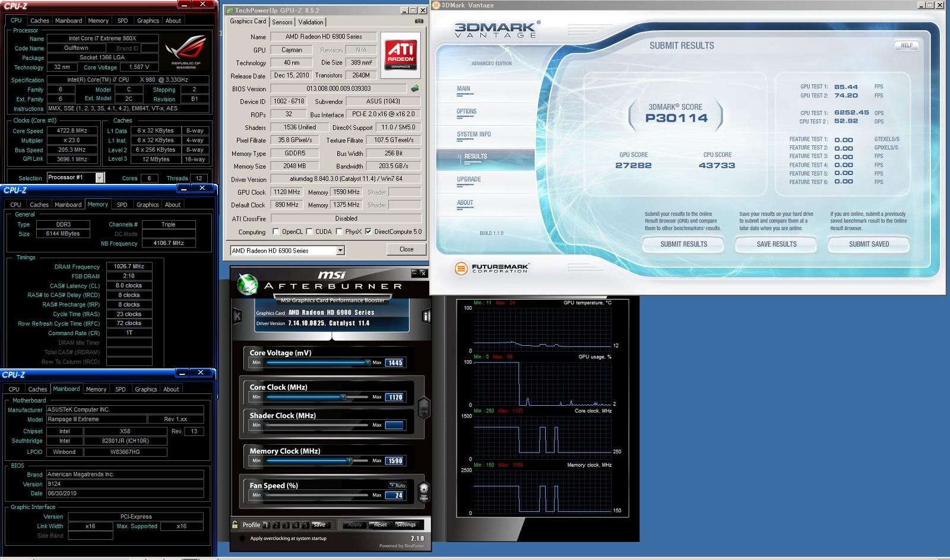This screenshot has height=560, width=950.
Task: Click the Core Voltage slider handle
Action: pos(368,362)
